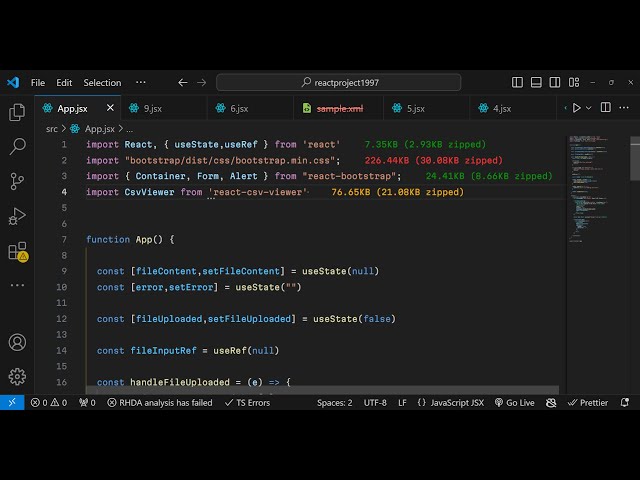Open the Source Control view

[x=17, y=181]
